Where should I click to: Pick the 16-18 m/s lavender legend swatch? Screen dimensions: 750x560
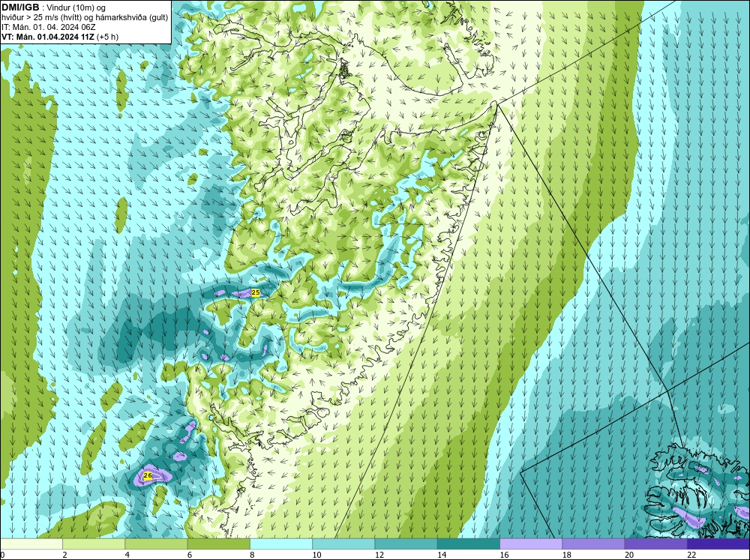(x=531, y=544)
